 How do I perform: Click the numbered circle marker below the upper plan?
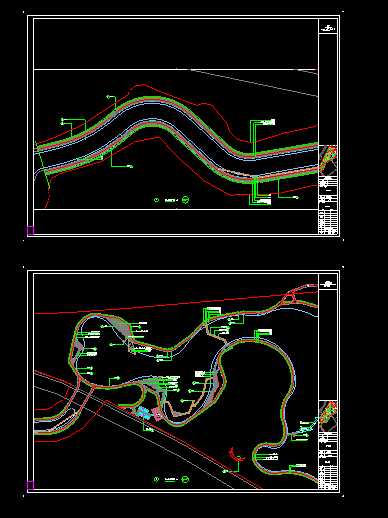click(156, 200)
